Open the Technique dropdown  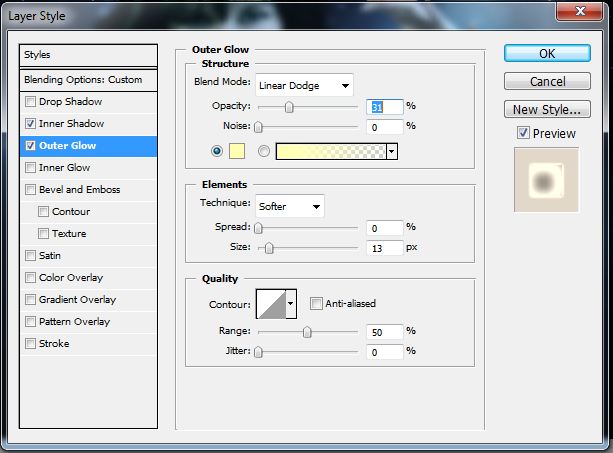290,206
